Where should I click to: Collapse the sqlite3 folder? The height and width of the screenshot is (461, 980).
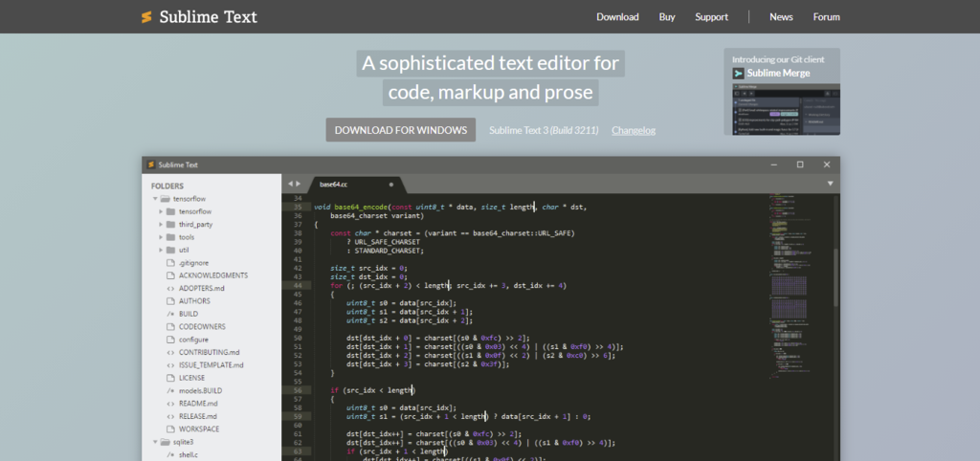pyautogui.click(x=154, y=443)
